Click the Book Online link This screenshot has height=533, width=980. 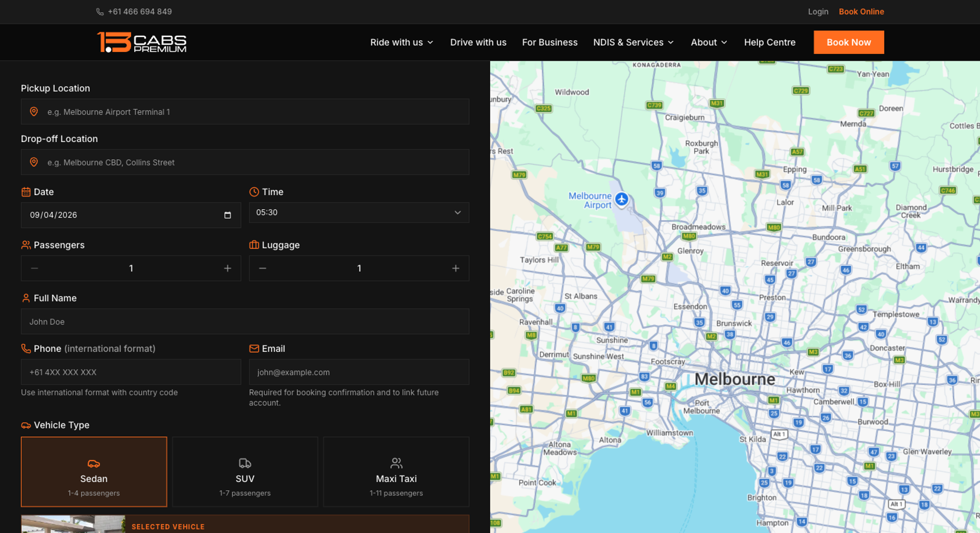[861, 12]
